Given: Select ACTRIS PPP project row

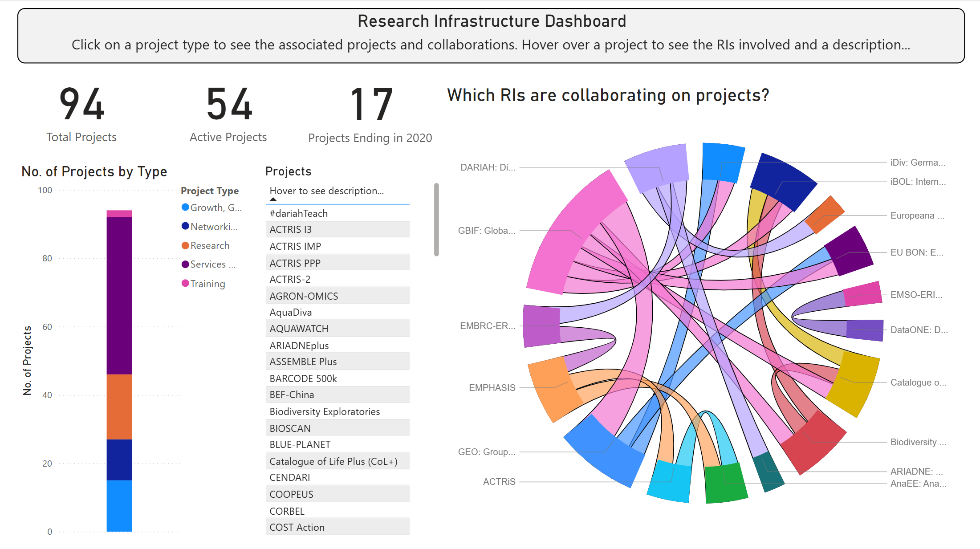Looking at the screenshot, I should [338, 263].
